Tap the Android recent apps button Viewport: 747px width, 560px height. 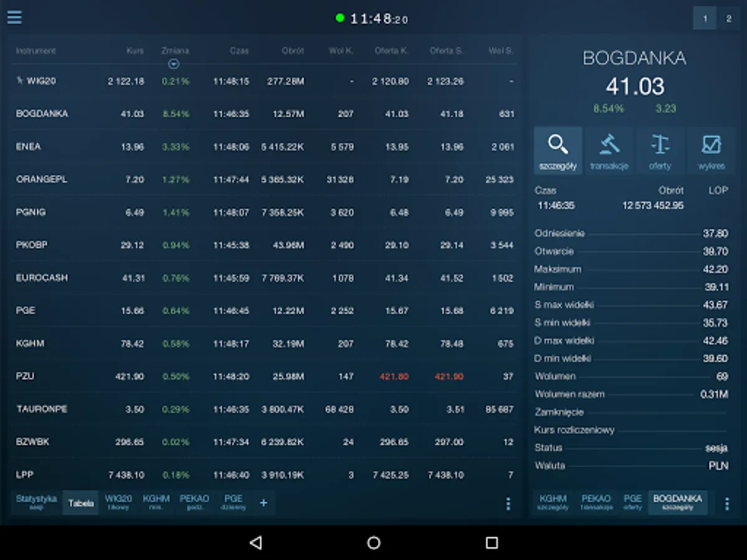[492, 543]
